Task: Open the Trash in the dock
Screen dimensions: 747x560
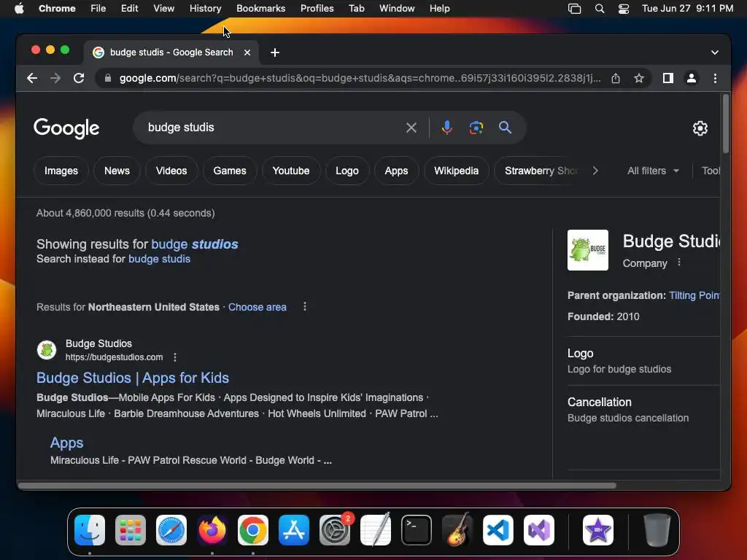Action: click(657, 530)
